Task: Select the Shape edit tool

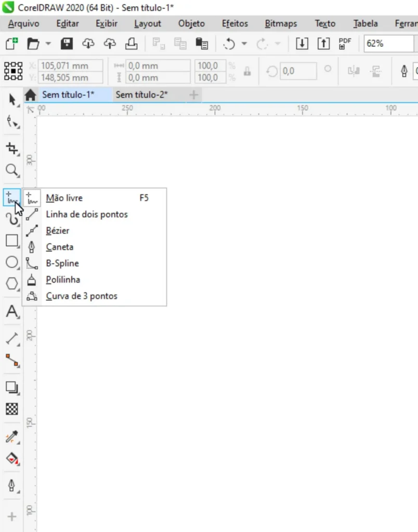Action: (12, 122)
